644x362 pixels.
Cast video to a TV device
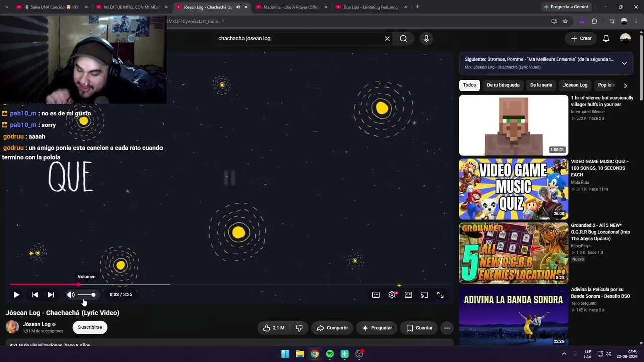click(x=424, y=295)
